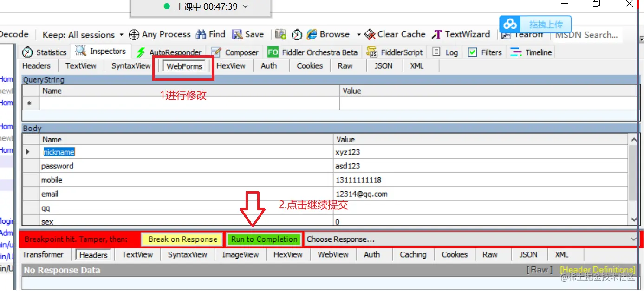Click the Baidu cloud upload icon

pyautogui.click(x=510, y=25)
